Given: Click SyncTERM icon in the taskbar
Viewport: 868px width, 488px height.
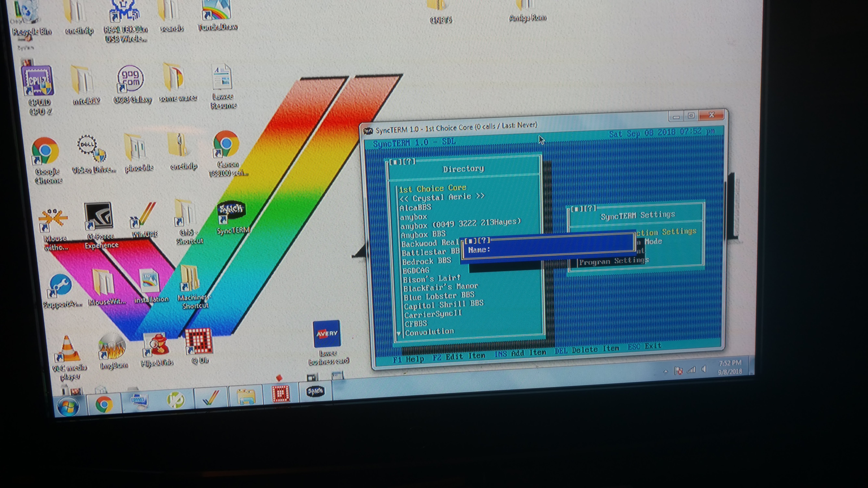Looking at the screenshot, I should 315,391.
